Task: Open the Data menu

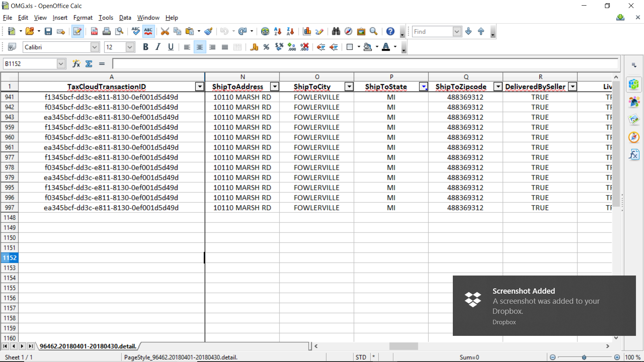Action: [125, 18]
